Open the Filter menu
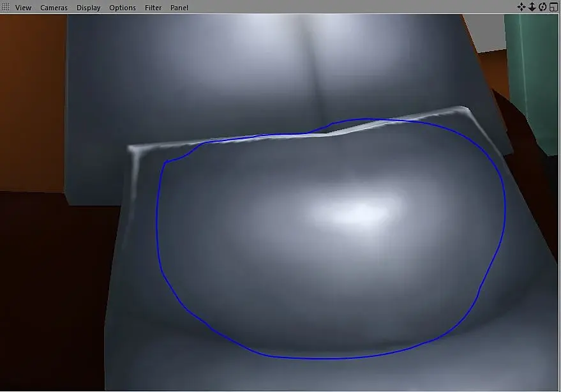561x392 pixels. [153, 8]
